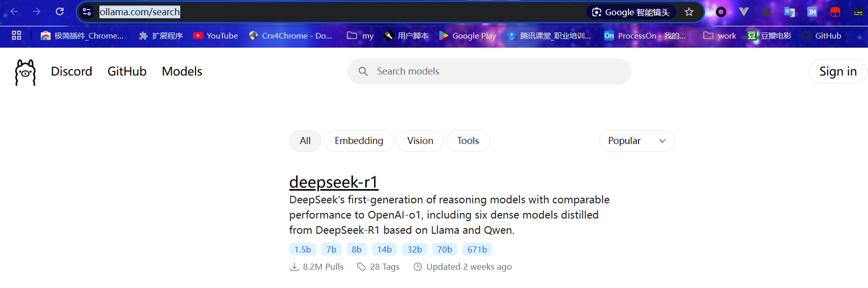The width and height of the screenshot is (868, 288).
Task: Open GitHub link in site header
Action: 127,71
